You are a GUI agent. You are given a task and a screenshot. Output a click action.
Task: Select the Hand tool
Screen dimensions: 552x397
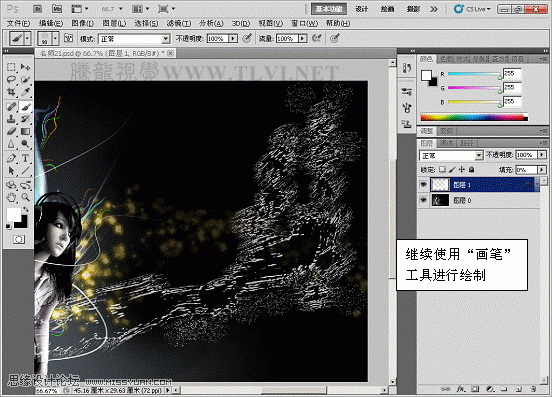pos(11,197)
